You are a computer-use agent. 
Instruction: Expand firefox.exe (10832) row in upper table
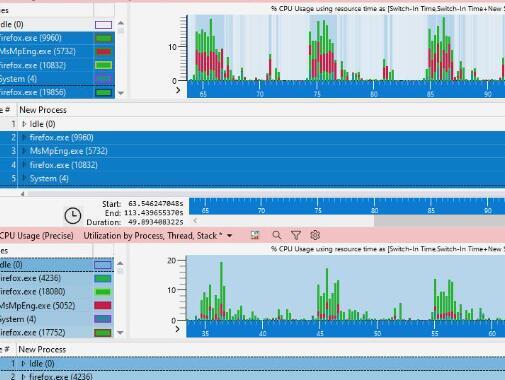[x=24, y=165]
